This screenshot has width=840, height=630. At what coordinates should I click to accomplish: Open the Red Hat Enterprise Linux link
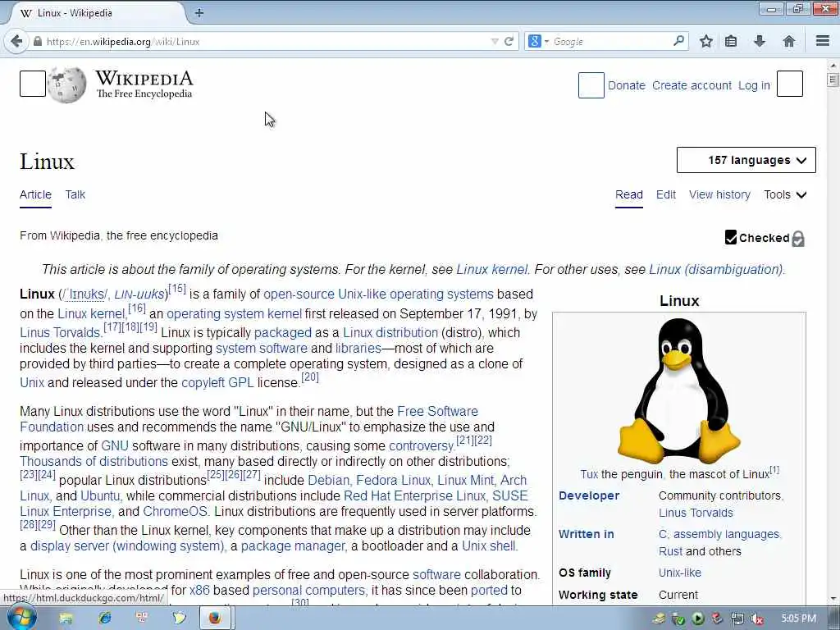(415, 495)
